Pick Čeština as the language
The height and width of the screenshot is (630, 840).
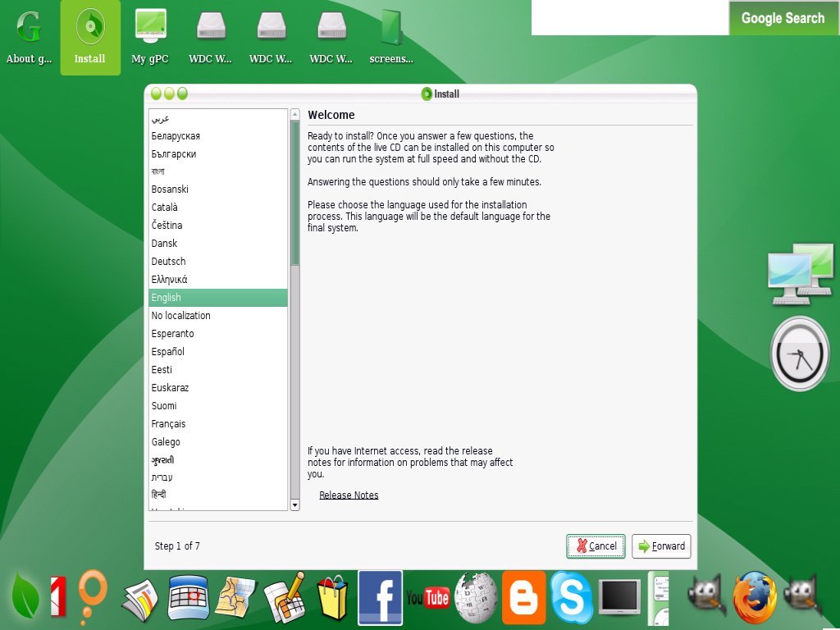(218, 226)
